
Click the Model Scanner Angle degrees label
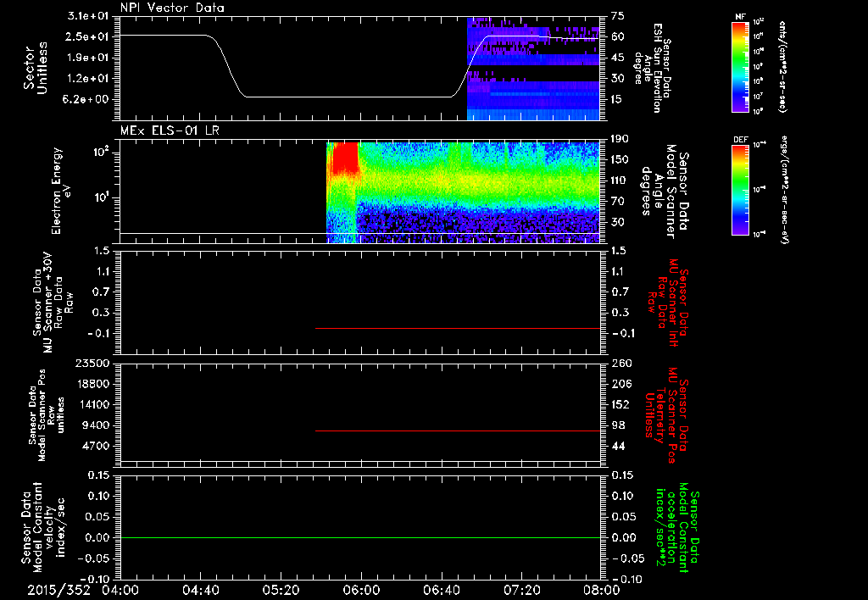663,192
